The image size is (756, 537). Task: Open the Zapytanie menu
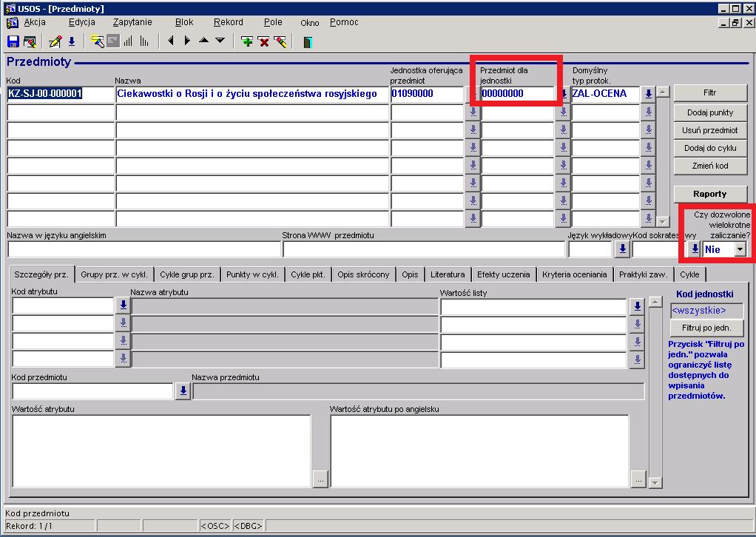click(x=132, y=22)
